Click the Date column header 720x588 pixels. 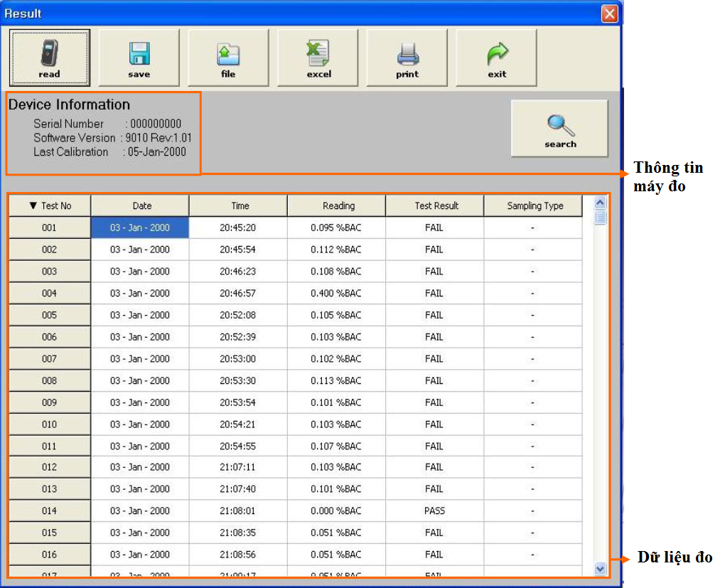[141, 206]
